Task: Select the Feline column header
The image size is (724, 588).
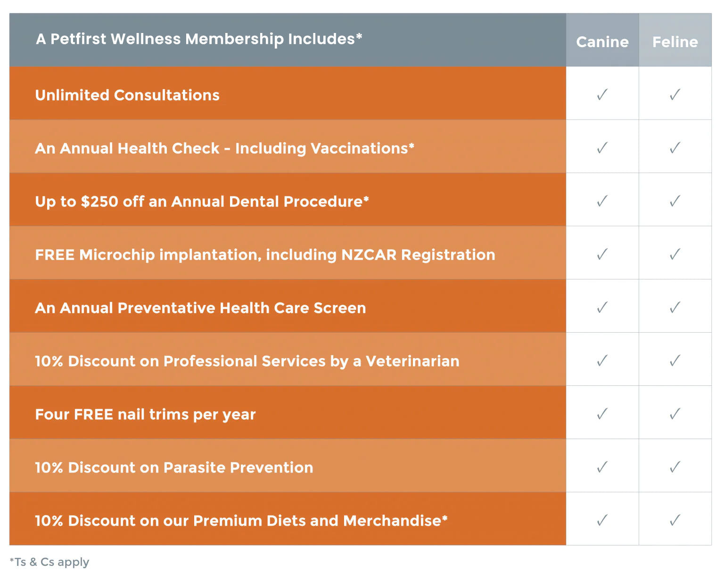Action: pyautogui.click(x=675, y=42)
